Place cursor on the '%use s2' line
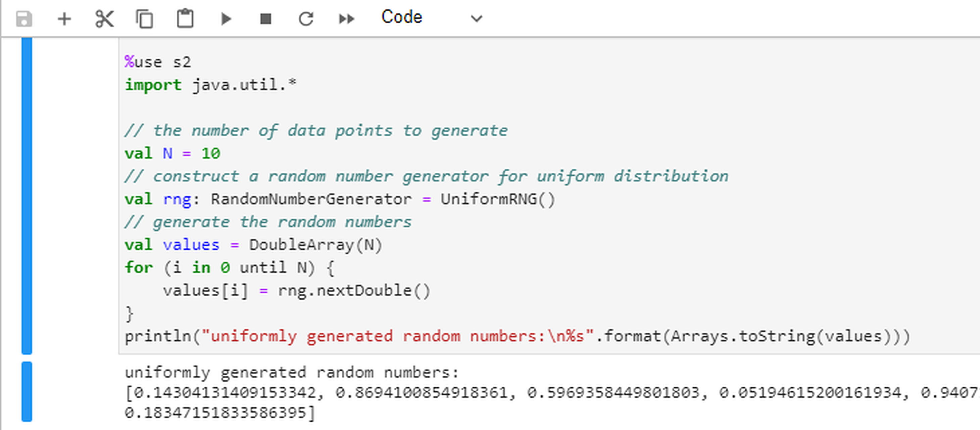Image resolution: width=980 pixels, height=430 pixels. (x=158, y=62)
